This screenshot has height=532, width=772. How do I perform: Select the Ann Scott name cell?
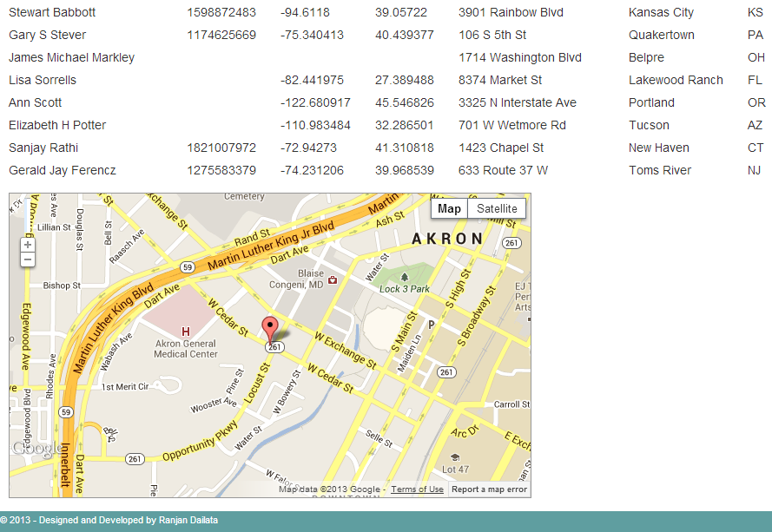pyautogui.click(x=35, y=103)
